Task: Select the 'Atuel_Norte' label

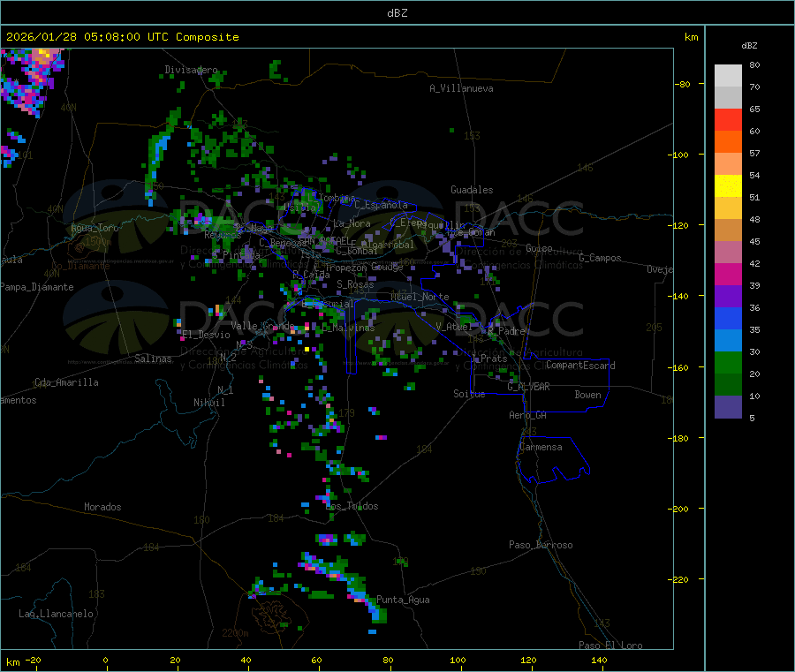Action: pyautogui.click(x=420, y=297)
